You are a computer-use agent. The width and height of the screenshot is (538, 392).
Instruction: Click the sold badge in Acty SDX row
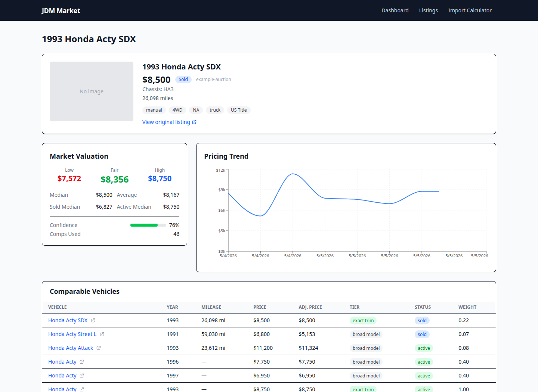click(422, 320)
